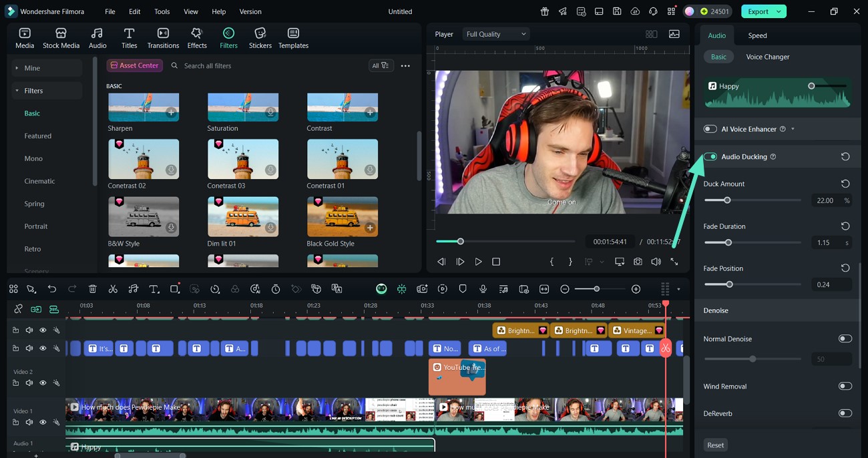Select the Portrait filter category

(36, 226)
